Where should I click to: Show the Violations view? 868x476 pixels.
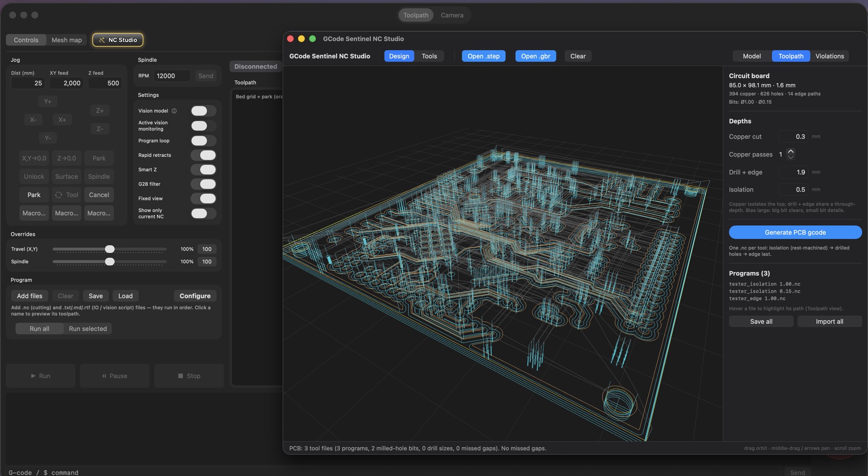[x=830, y=56]
